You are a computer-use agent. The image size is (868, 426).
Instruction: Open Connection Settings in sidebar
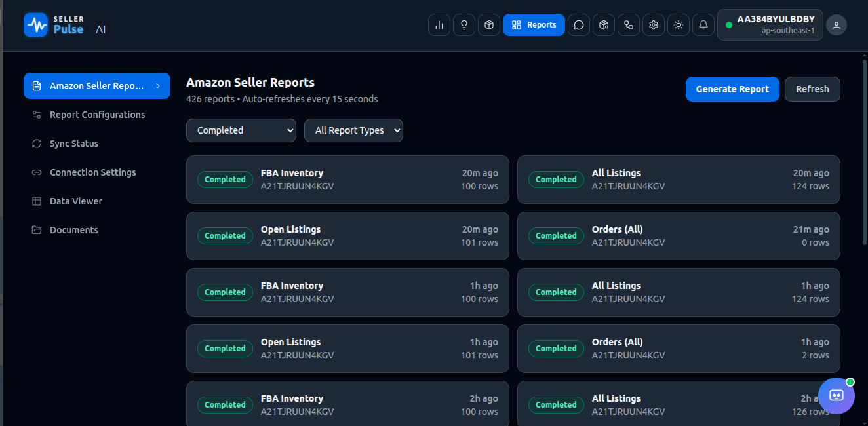click(x=97, y=172)
